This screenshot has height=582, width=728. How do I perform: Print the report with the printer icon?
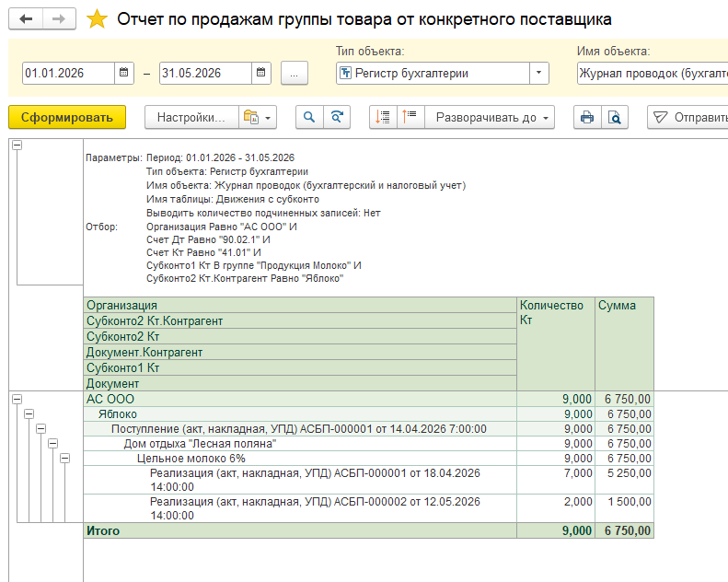point(587,117)
